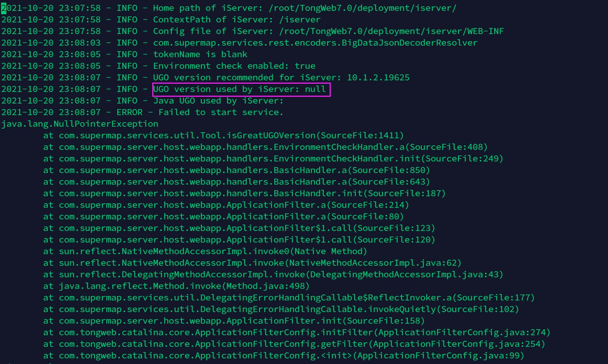Viewport: 608px width, 364px height.
Task: Click the EnvironmentCheckHandler.a SourceFile:408 frame
Action: coord(265,147)
